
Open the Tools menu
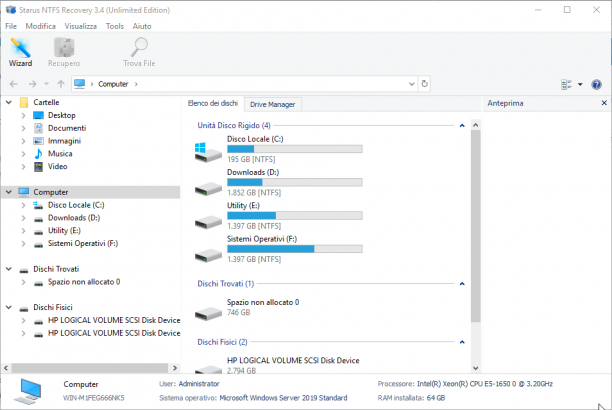[x=115, y=26]
